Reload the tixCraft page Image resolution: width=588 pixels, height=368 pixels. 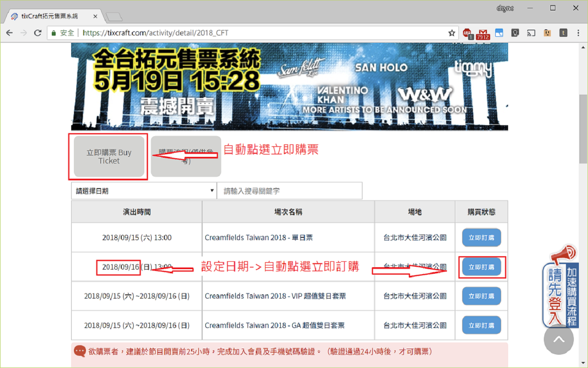[x=38, y=33]
